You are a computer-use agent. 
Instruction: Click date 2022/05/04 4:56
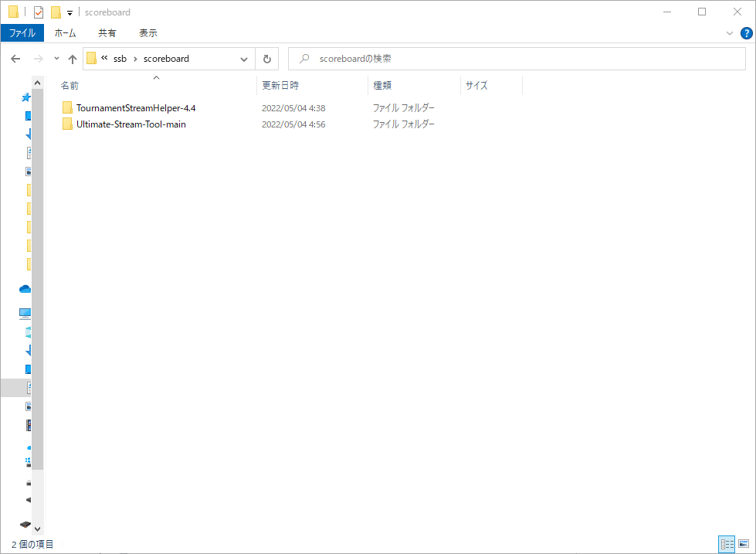pyautogui.click(x=293, y=124)
